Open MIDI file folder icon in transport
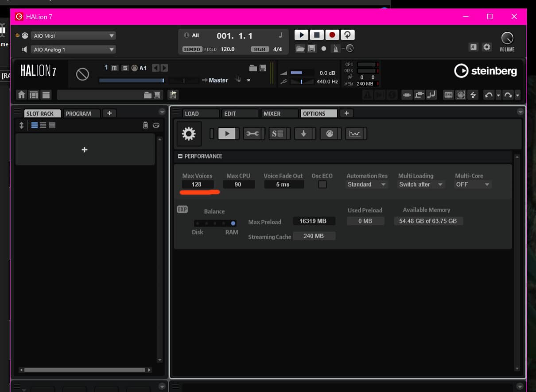The height and width of the screenshot is (392, 536). click(300, 49)
